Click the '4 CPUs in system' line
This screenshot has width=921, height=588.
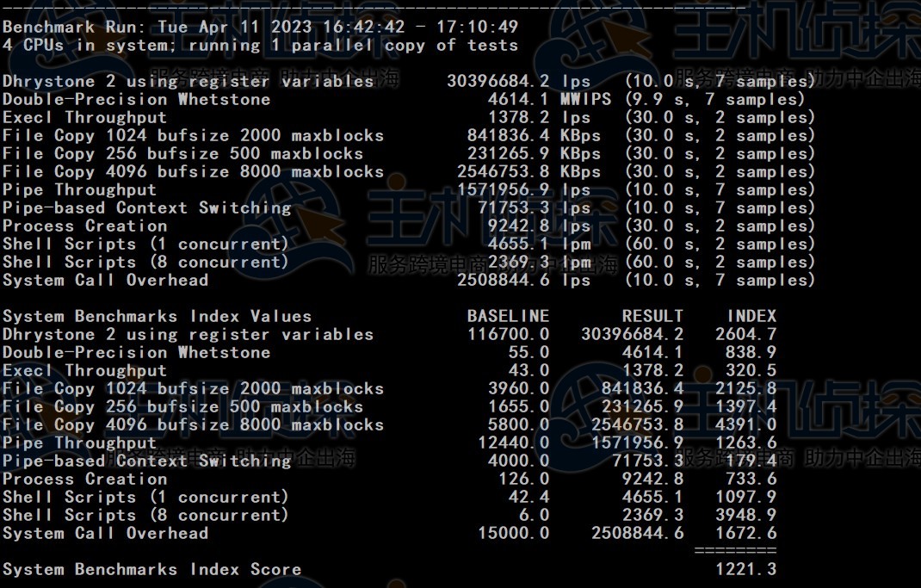coord(260,46)
